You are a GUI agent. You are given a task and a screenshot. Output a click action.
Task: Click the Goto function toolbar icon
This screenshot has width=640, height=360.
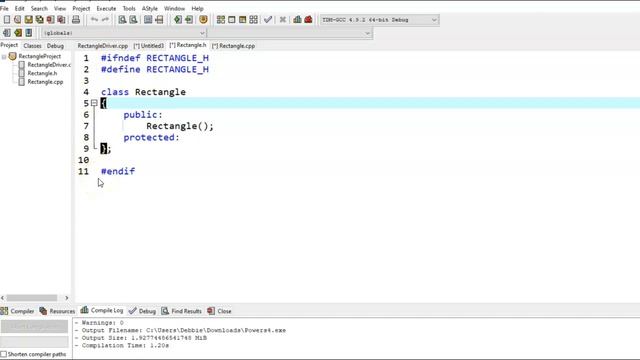point(148,20)
